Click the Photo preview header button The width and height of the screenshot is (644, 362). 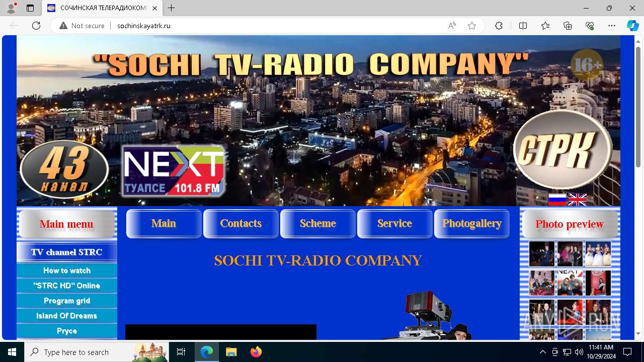[x=570, y=224]
